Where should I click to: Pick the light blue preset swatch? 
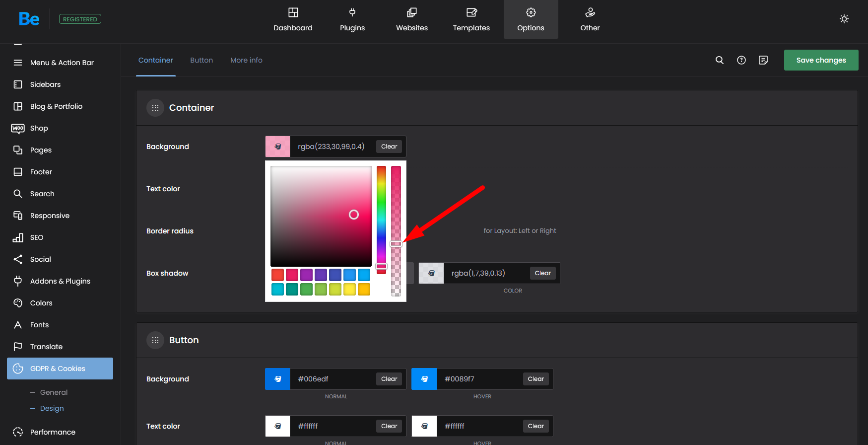pyautogui.click(x=364, y=275)
